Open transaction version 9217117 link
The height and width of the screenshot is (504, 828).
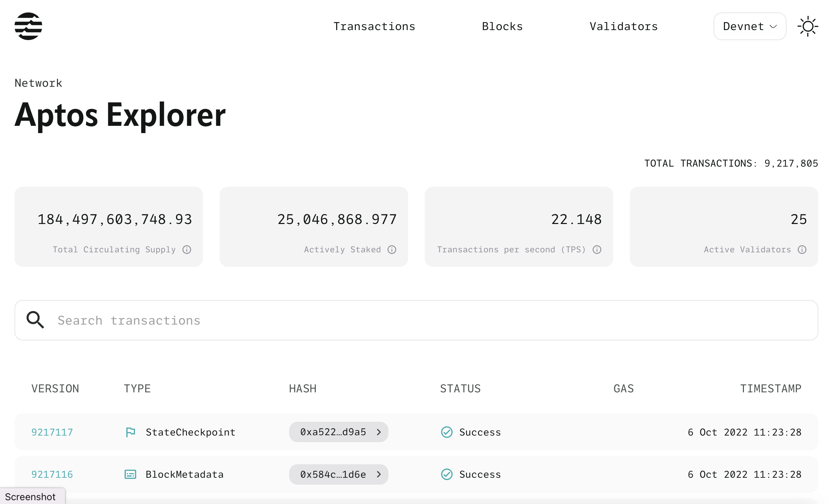point(52,432)
